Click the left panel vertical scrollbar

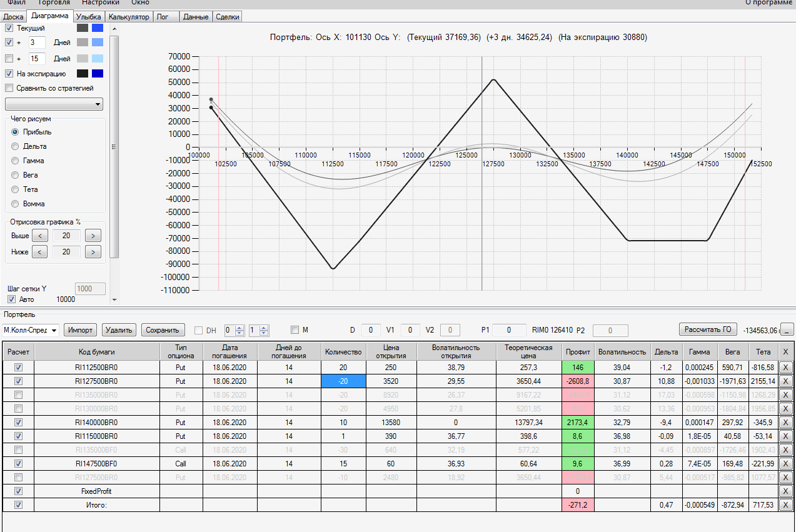pos(114,147)
